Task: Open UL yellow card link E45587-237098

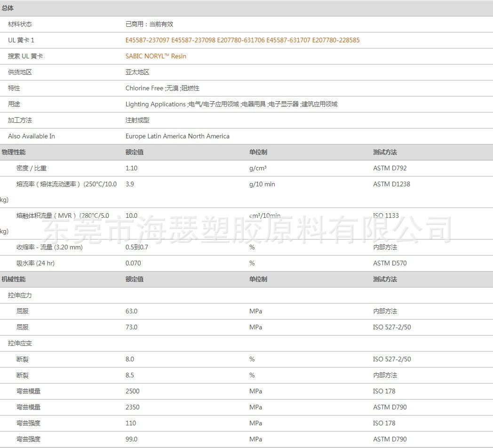Action: point(193,40)
